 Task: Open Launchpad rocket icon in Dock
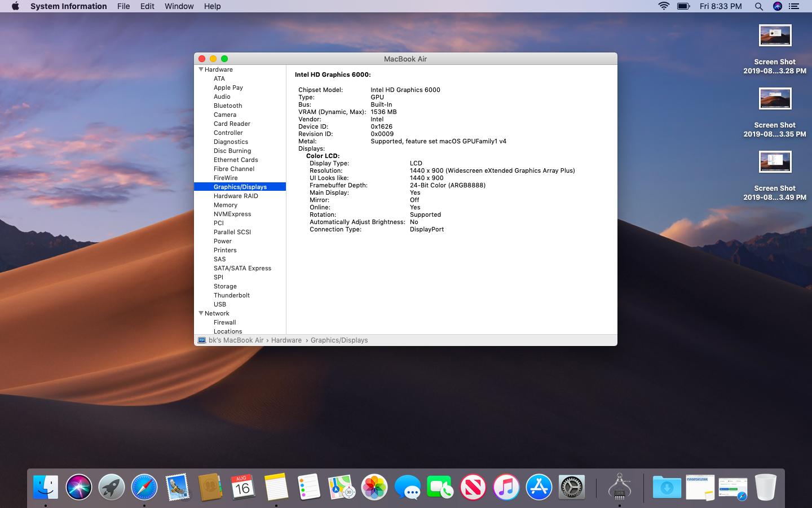(x=111, y=487)
